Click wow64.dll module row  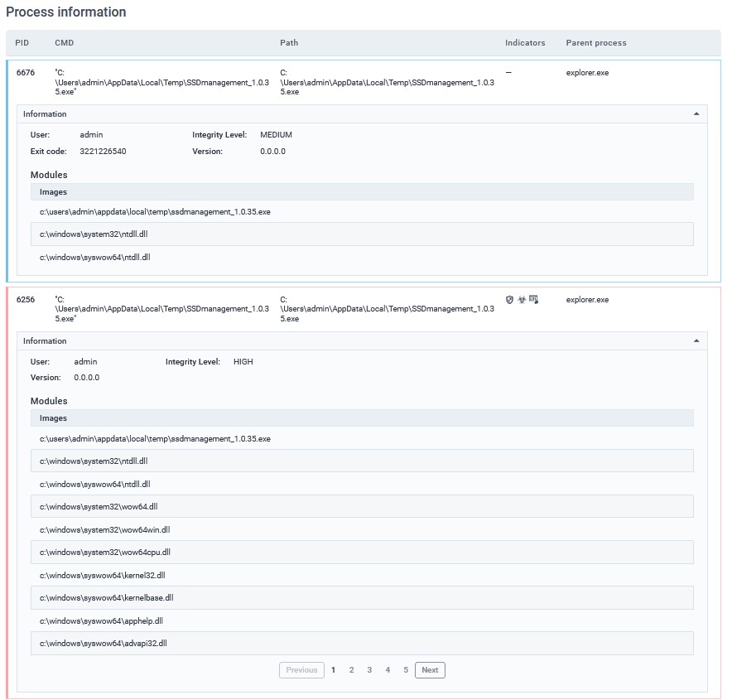pos(362,507)
